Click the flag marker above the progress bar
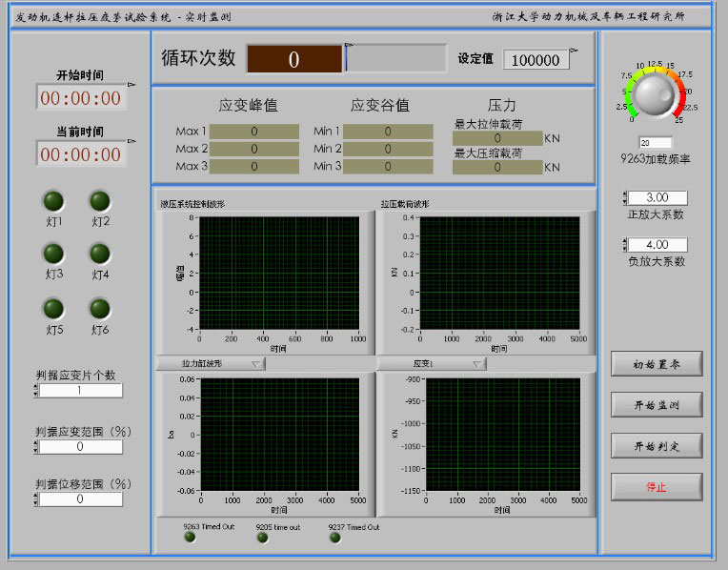Viewport: 728px width, 570px height. pyautogui.click(x=349, y=45)
